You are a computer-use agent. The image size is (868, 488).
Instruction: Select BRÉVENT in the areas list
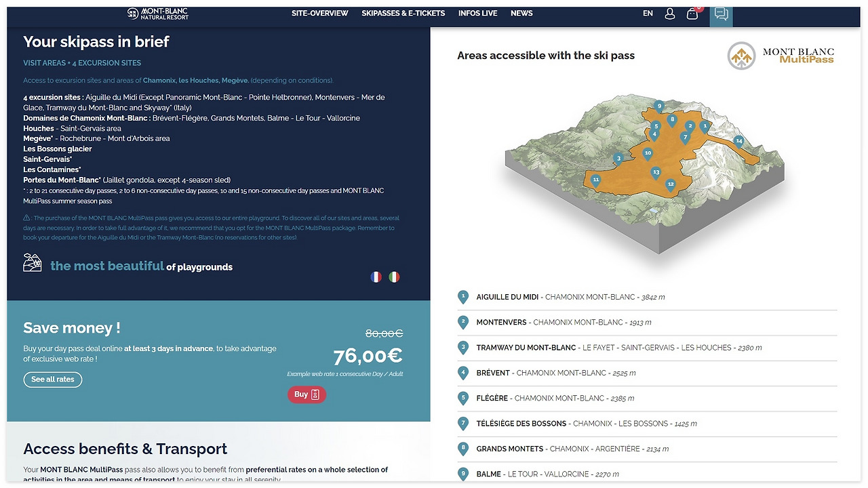pos(494,373)
